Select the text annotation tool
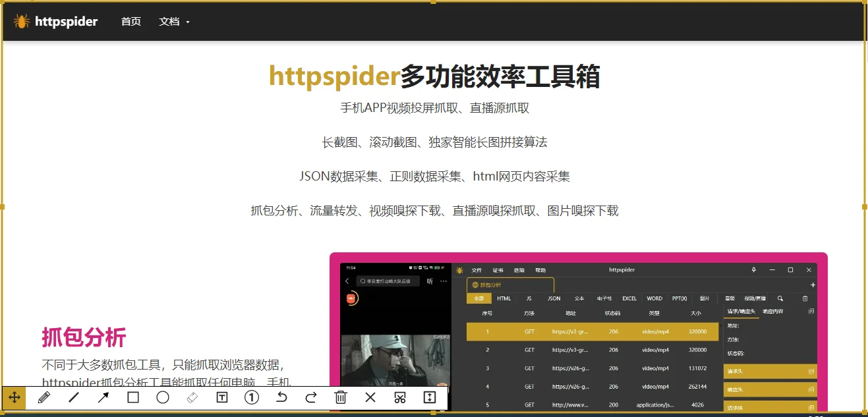Screen dimensions: 868x417 [222, 397]
